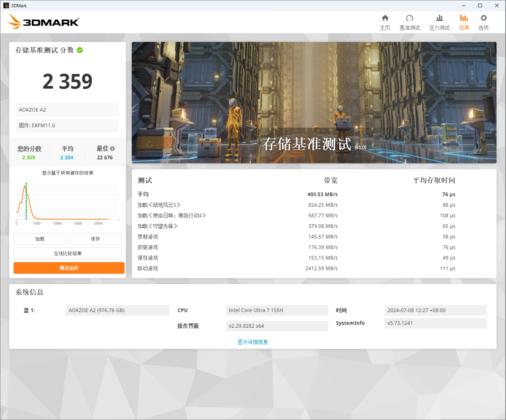Click the 平均 bandwidth 403.53 MB/s
Screen dimensions: 506x420
[x=322, y=194]
